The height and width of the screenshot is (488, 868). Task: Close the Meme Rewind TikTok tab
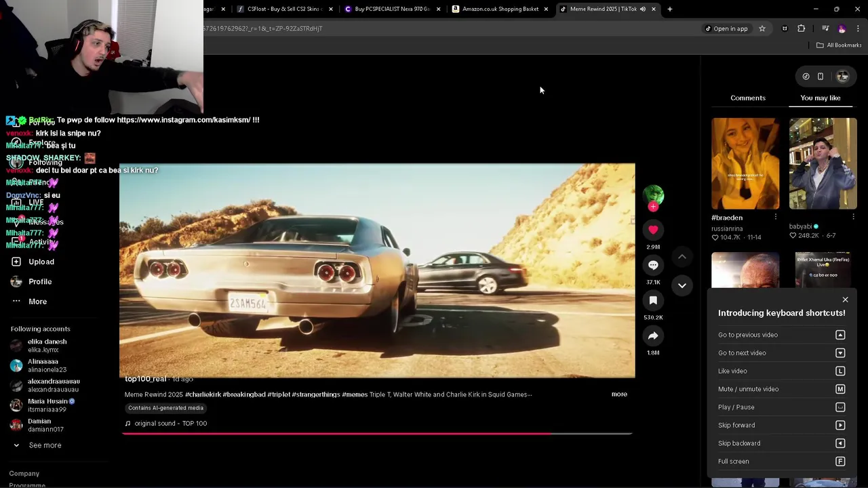pyautogui.click(x=654, y=9)
